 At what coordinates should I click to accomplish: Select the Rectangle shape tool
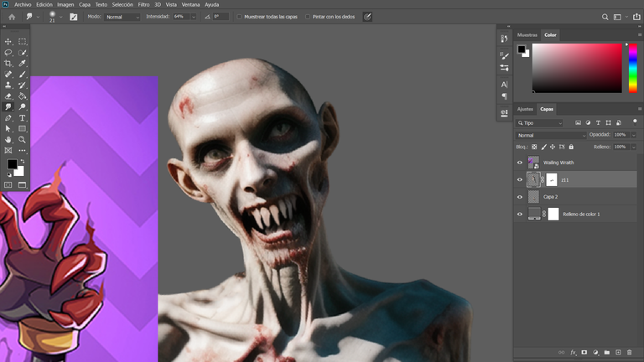(x=22, y=128)
